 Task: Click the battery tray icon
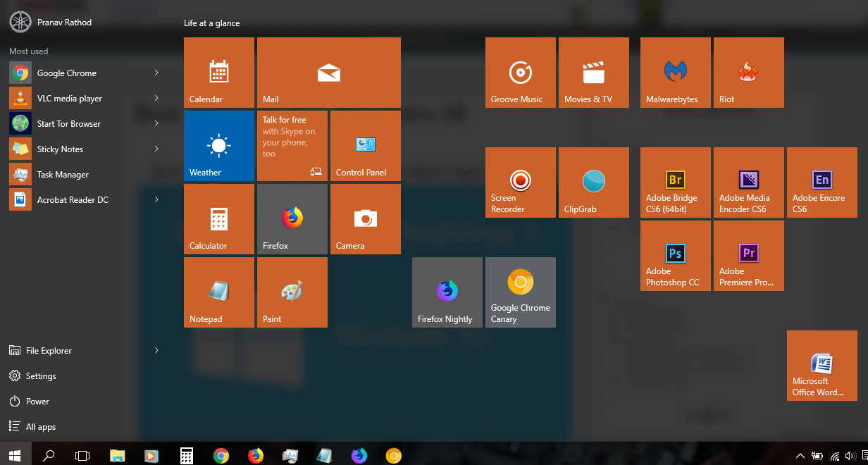pos(817,456)
